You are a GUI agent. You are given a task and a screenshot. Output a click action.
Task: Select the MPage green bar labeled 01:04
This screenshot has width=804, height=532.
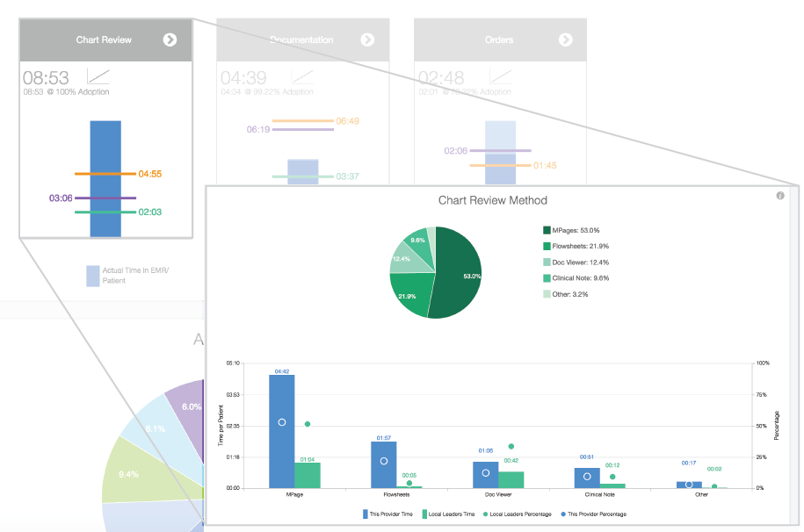click(x=308, y=475)
